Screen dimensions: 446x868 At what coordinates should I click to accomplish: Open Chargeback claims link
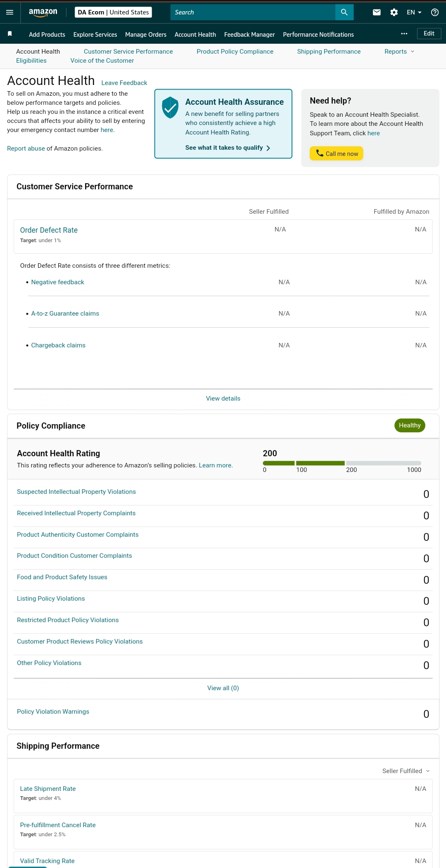click(58, 345)
